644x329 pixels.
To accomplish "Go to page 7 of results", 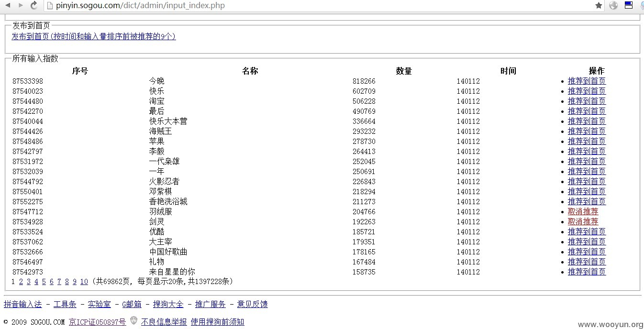I will point(59,282).
